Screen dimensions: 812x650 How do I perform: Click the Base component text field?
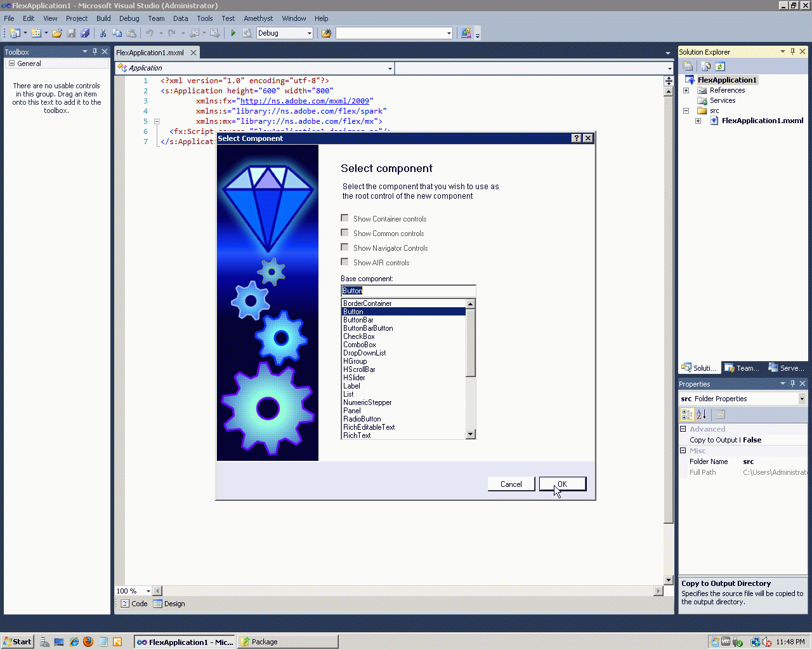[x=408, y=291]
